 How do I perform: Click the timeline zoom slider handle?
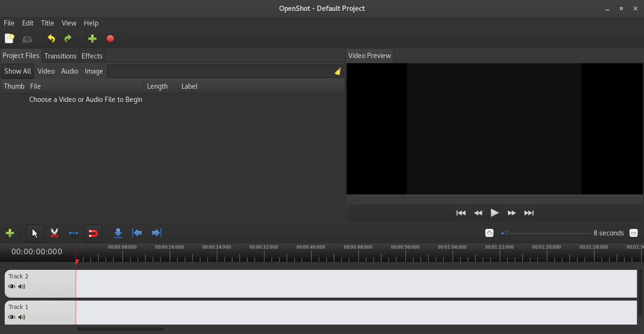click(x=506, y=233)
